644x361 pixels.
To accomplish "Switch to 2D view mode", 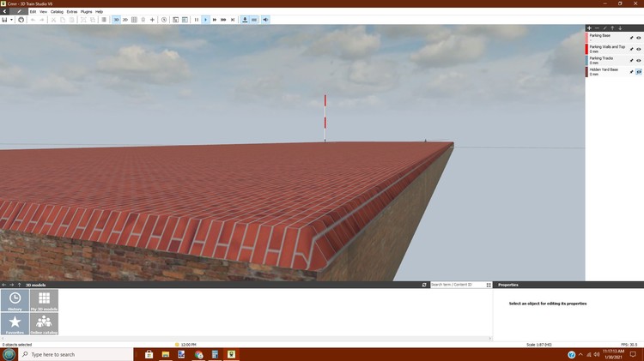I will [x=125, y=20].
